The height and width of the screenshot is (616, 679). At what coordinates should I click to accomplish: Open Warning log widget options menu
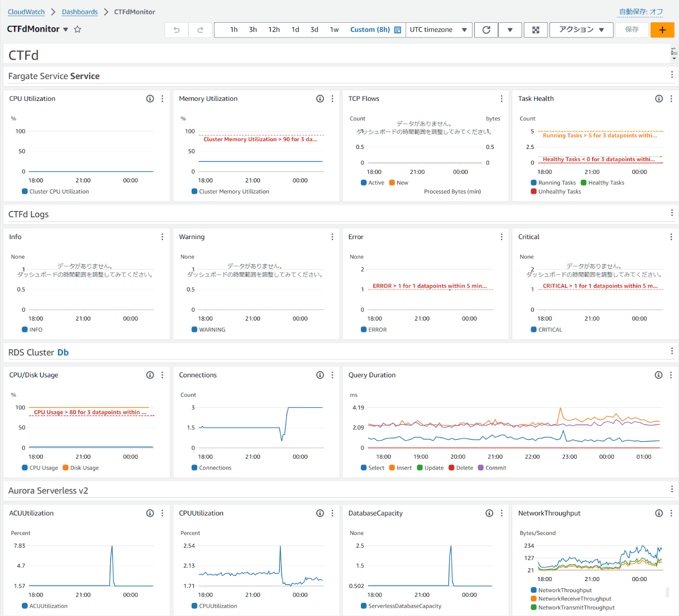tap(332, 237)
